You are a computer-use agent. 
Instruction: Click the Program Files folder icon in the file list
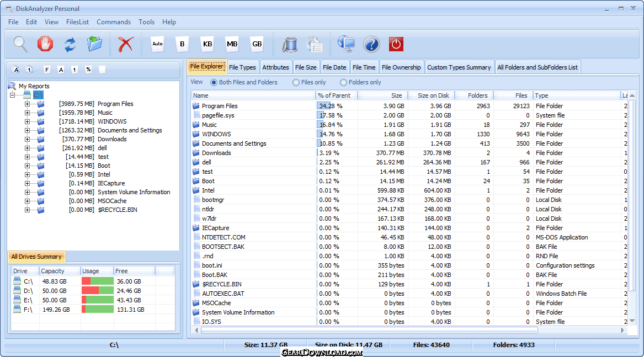[196, 106]
